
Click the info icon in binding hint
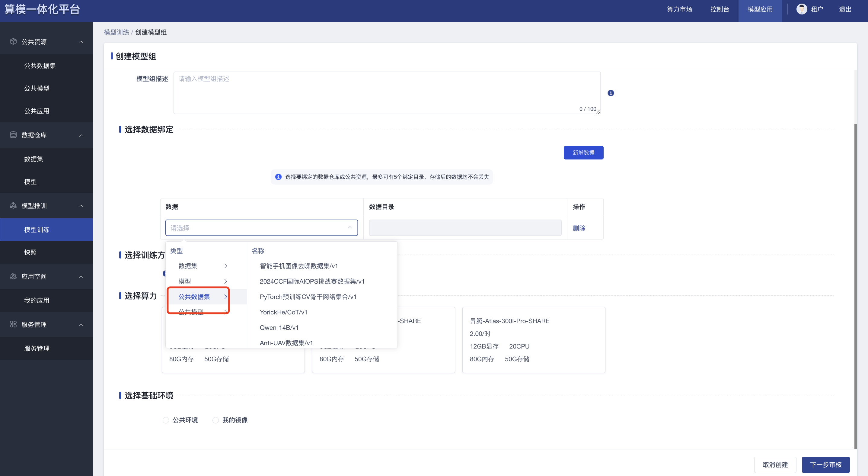(278, 177)
